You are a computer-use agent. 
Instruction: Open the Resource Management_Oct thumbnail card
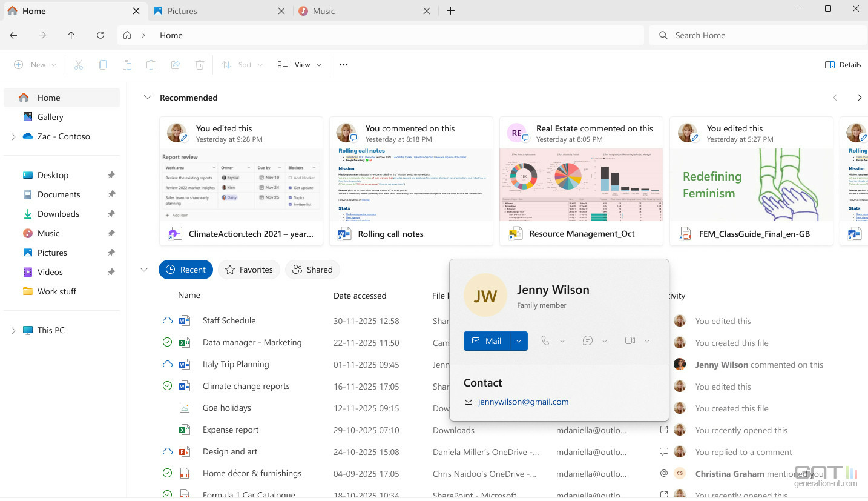pyautogui.click(x=580, y=181)
